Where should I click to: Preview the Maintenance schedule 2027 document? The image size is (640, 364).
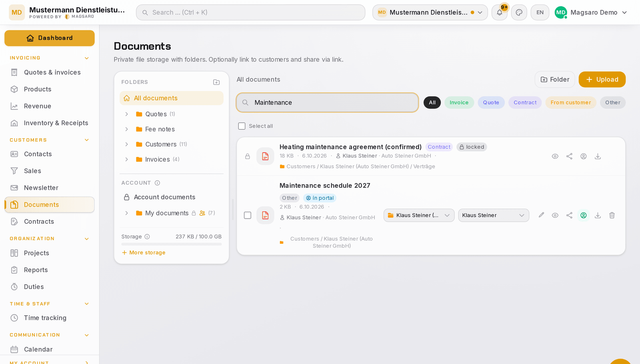(x=555, y=215)
